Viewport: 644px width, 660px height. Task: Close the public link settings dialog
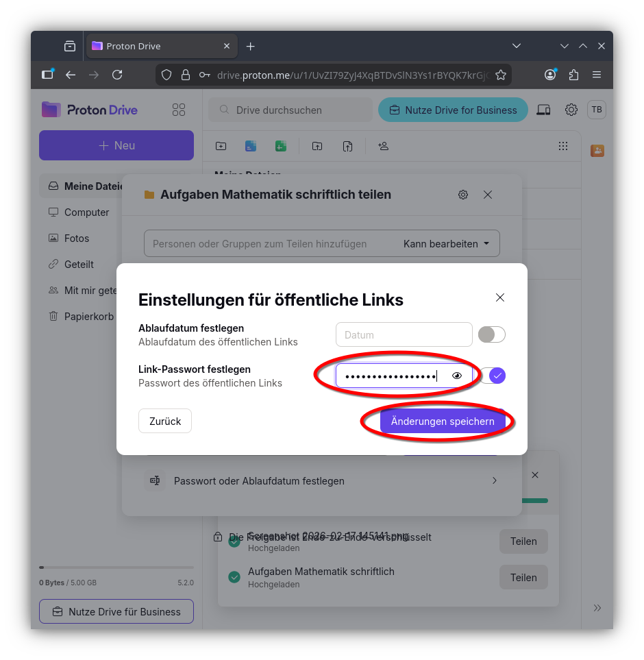[500, 297]
